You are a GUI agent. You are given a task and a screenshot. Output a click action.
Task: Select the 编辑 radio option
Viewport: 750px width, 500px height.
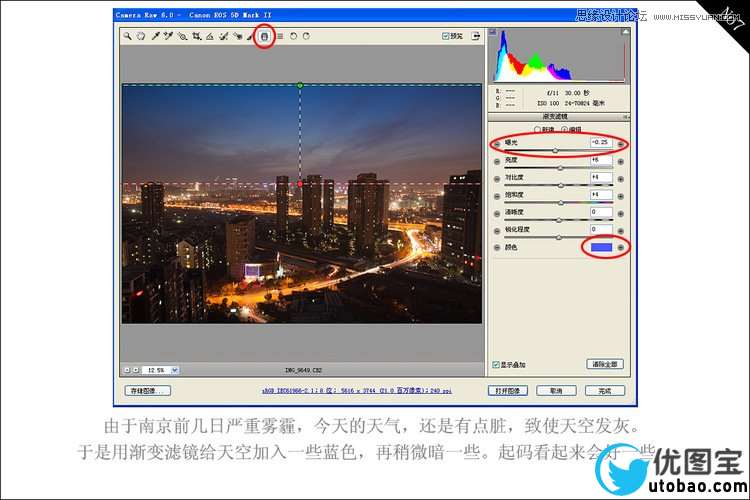pos(564,129)
